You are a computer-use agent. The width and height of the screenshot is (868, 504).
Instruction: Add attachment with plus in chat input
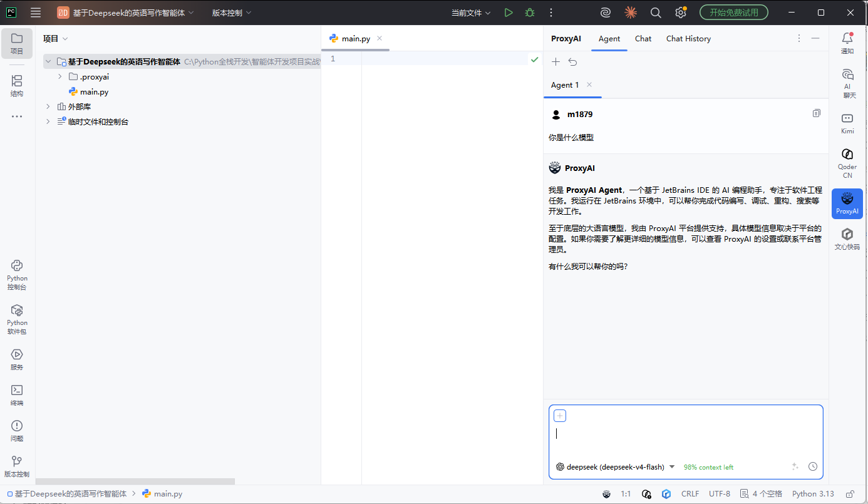[560, 416]
